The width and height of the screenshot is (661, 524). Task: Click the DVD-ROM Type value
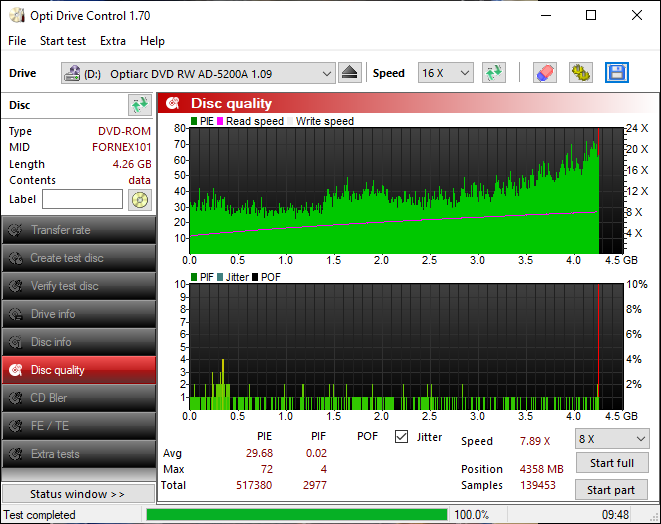pos(124,131)
